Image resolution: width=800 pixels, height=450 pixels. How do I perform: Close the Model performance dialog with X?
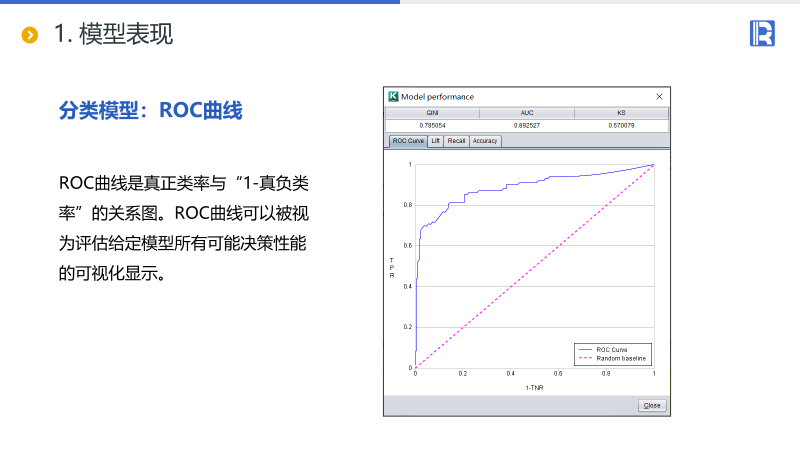(659, 96)
